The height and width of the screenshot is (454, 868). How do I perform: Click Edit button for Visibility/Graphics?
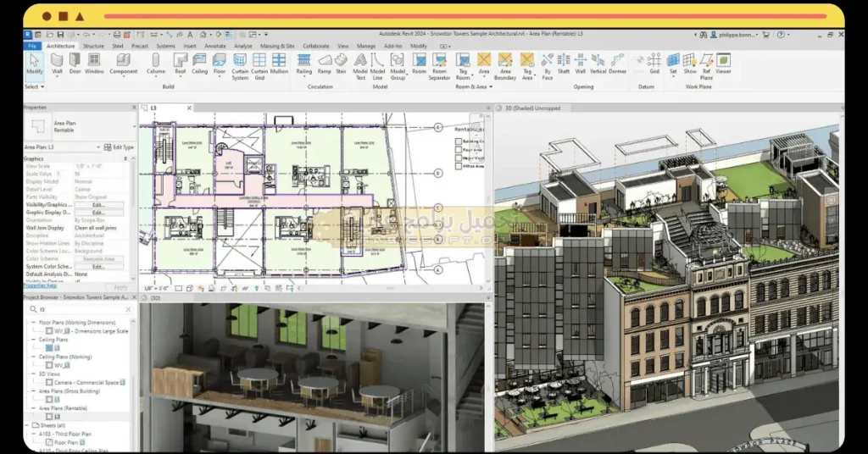click(x=99, y=205)
